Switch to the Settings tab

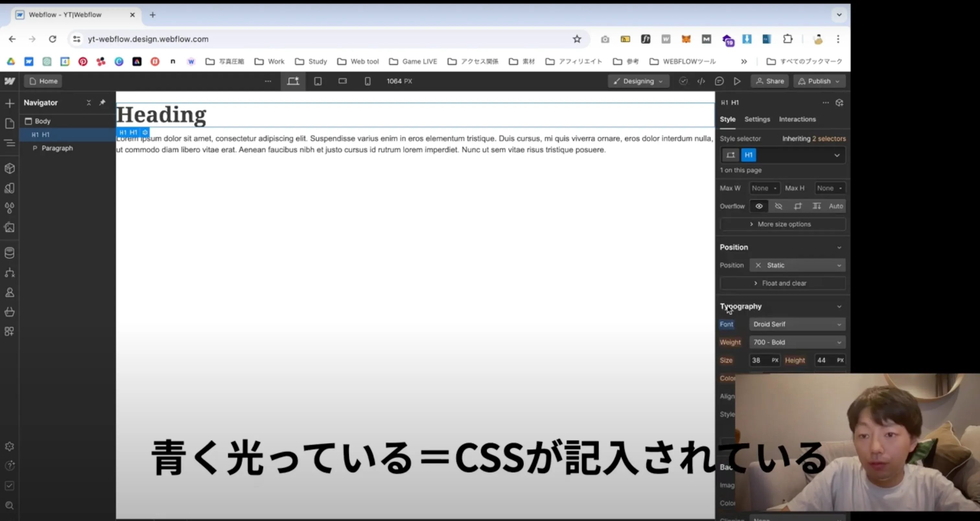[757, 119]
